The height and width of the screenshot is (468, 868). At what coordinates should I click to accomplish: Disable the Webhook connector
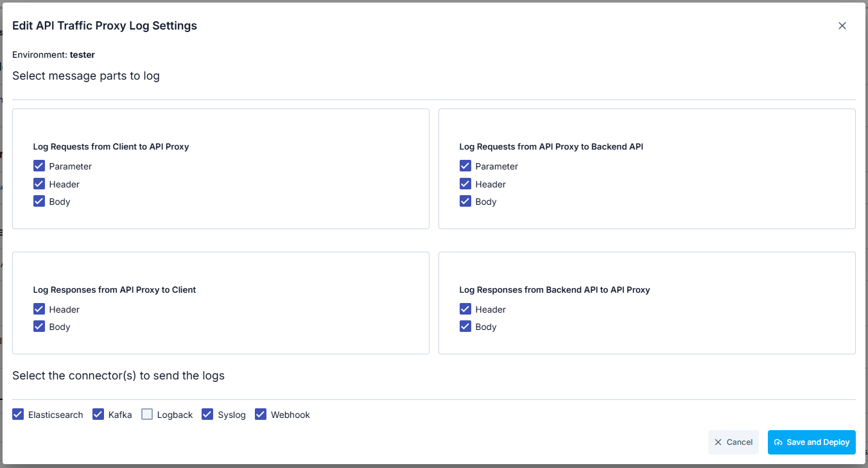261,415
